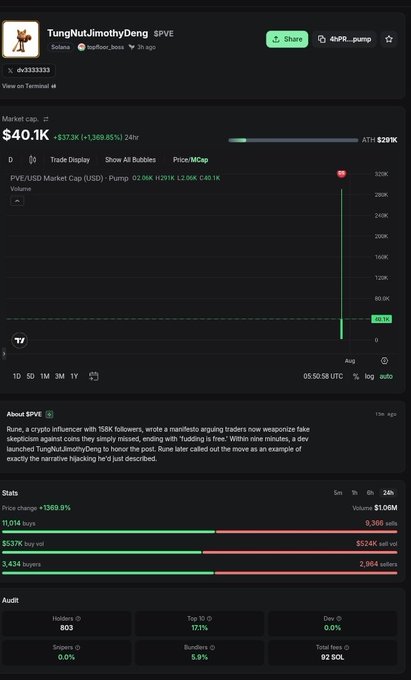
Task: Click the TradingView logo on the chart
Action: [20, 340]
